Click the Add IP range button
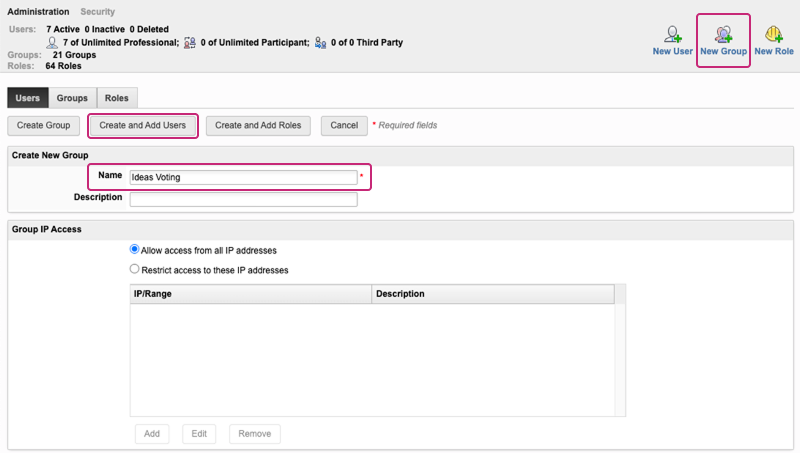 (x=152, y=434)
